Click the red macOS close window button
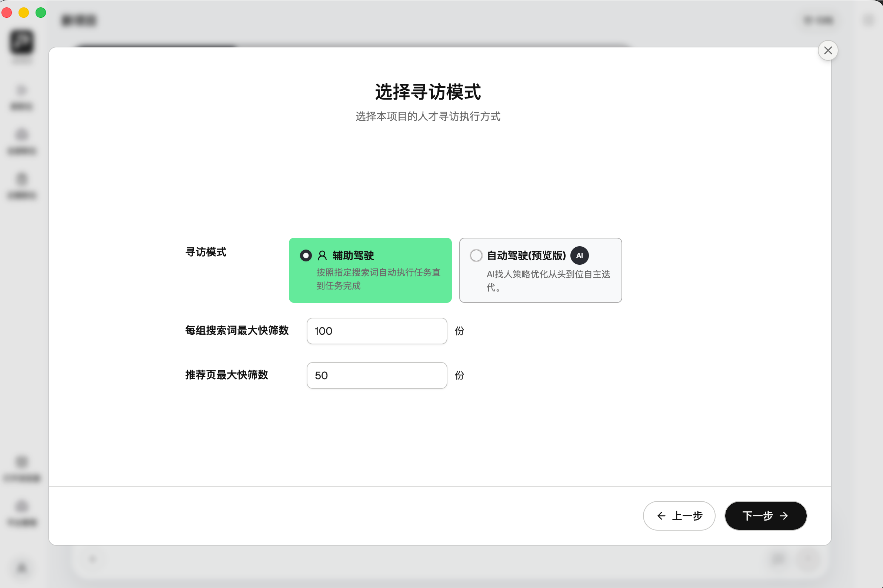 7,13
